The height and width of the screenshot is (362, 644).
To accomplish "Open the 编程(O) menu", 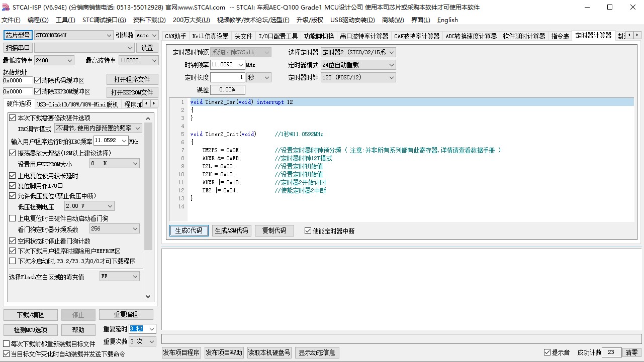I will pos(38,20).
